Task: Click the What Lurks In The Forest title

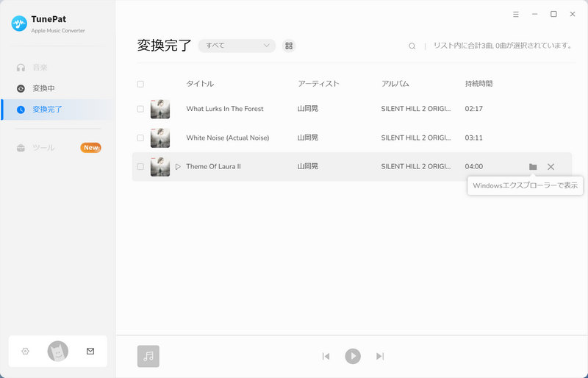Action: (x=225, y=109)
